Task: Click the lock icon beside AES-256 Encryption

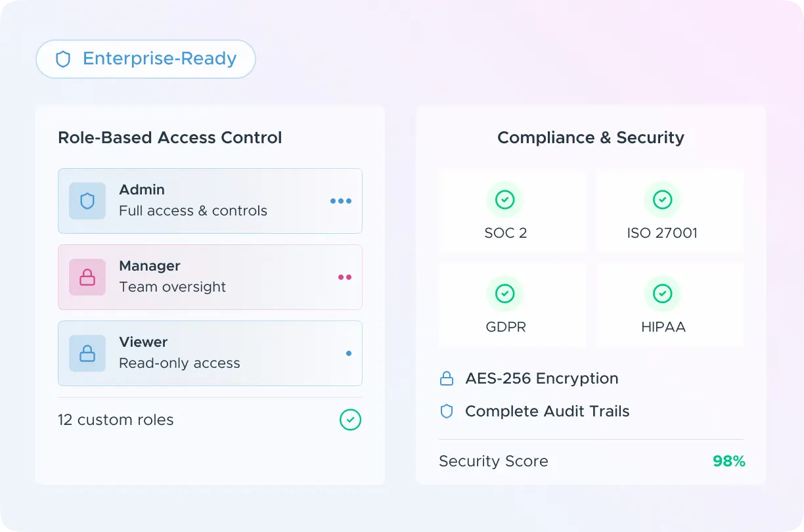Action: [x=447, y=379]
